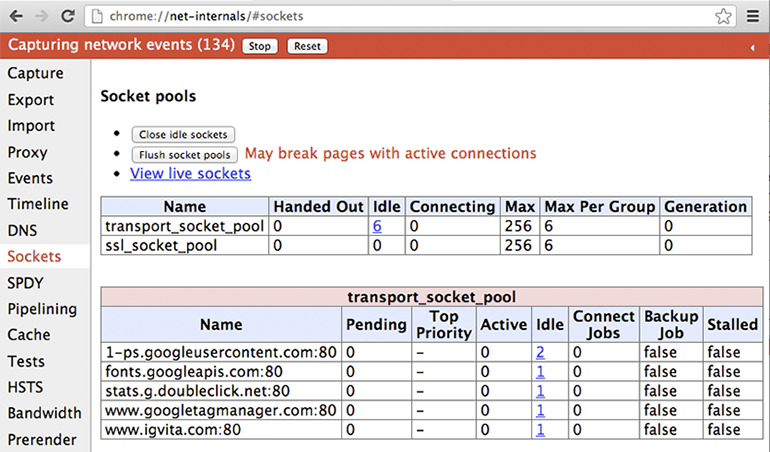Click the browser back arrow
This screenshot has width=770, height=452.
click(x=16, y=17)
